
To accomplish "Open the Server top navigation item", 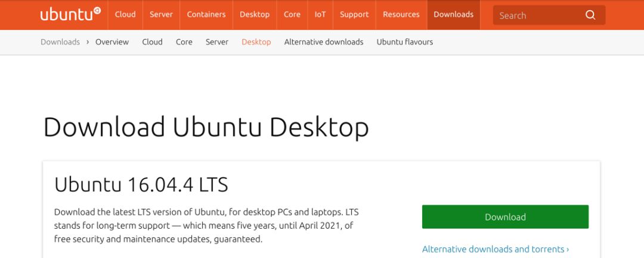I will pos(161,14).
